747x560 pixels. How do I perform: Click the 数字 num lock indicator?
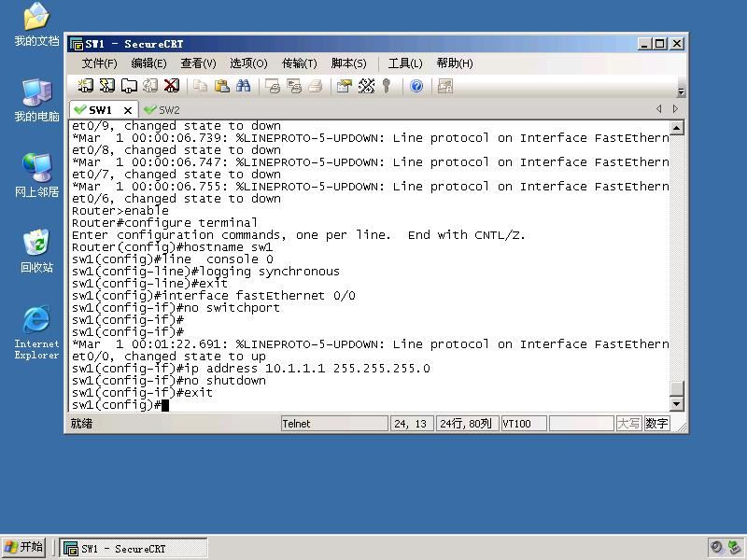[657, 424]
